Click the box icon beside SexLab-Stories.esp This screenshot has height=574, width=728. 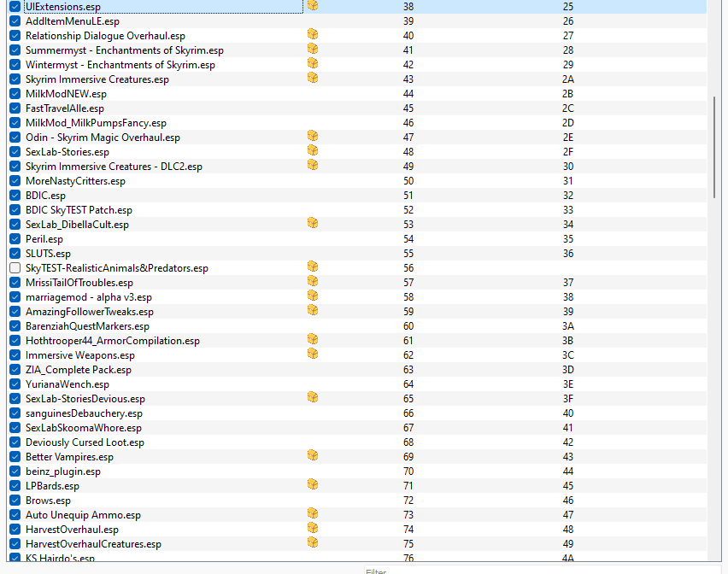pos(313,150)
